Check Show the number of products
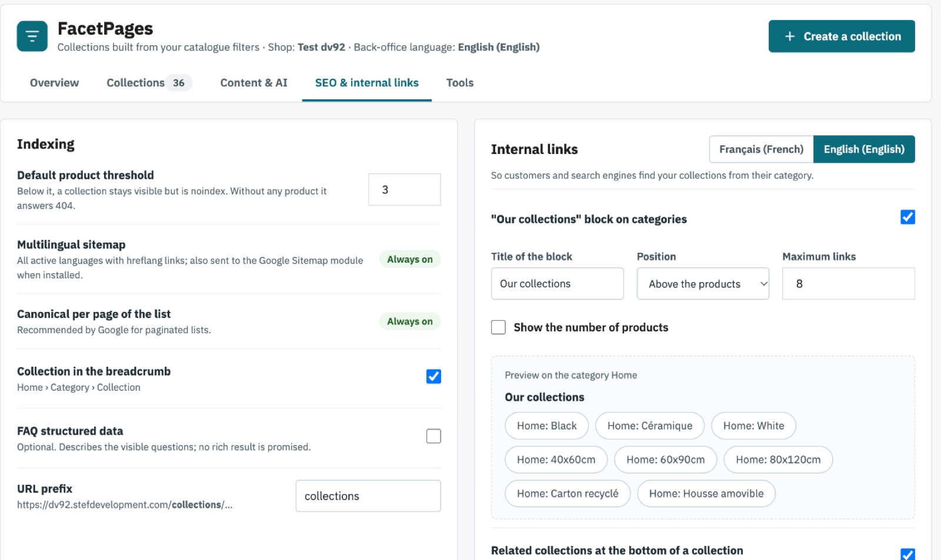This screenshot has width=941, height=560. tap(499, 327)
